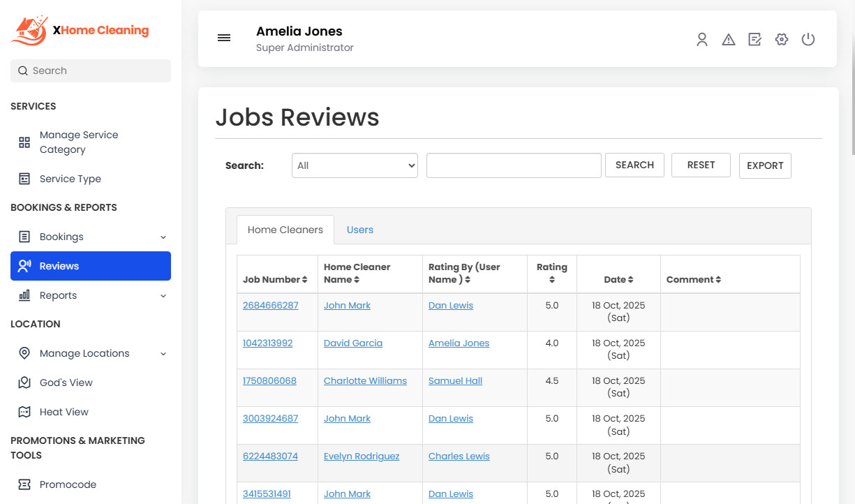The image size is (855, 504).
Task: Click the power logout icon
Action: (x=808, y=40)
